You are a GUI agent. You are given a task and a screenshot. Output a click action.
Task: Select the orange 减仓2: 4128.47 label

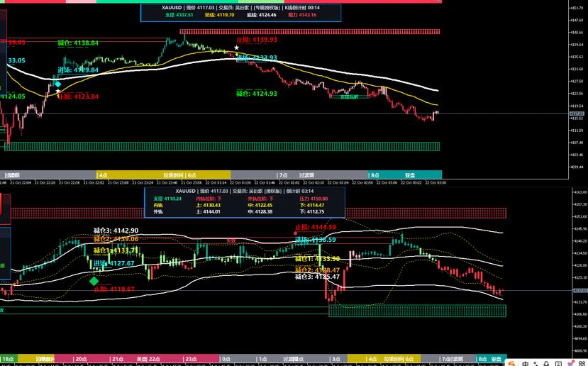click(x=317, y=270)
